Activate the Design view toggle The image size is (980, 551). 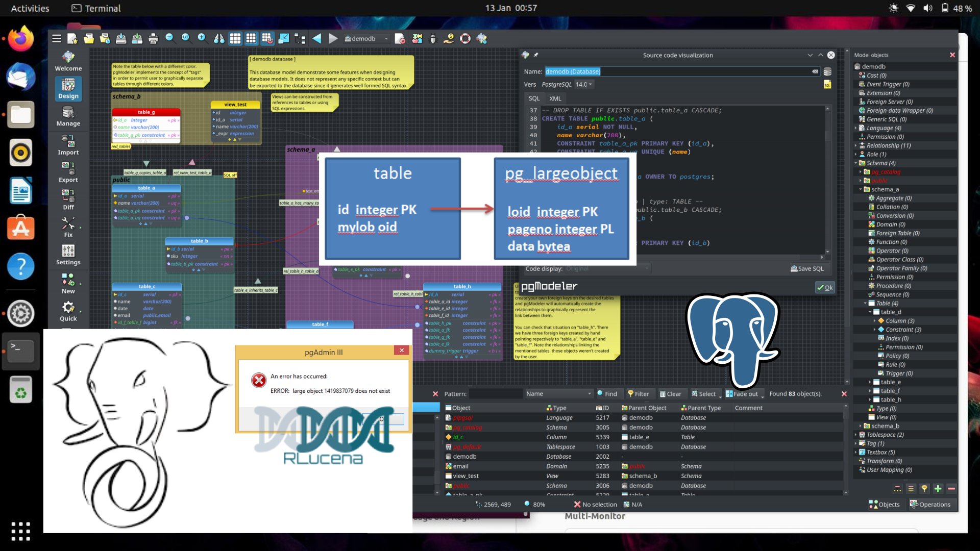click(x=68, y=89)
